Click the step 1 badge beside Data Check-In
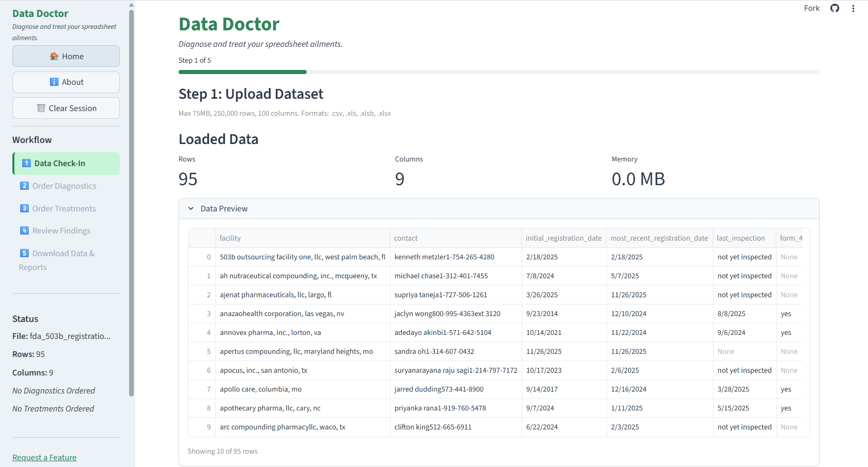 [25, 163]
